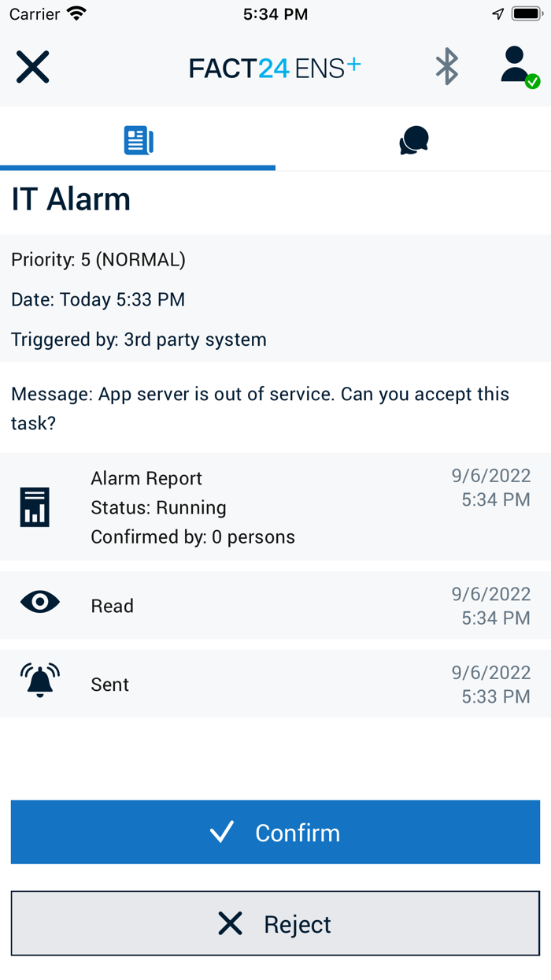The height and width of the screenshot is (980, 551).
Task: Tap the alarm message text
Action: pyautogui.click(x=260, y=408)
